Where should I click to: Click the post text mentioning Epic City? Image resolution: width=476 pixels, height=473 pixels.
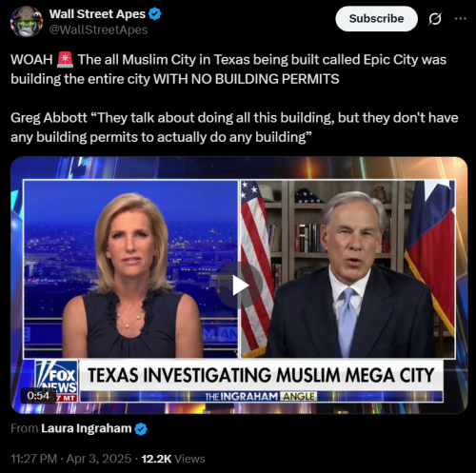click(228, 69)
